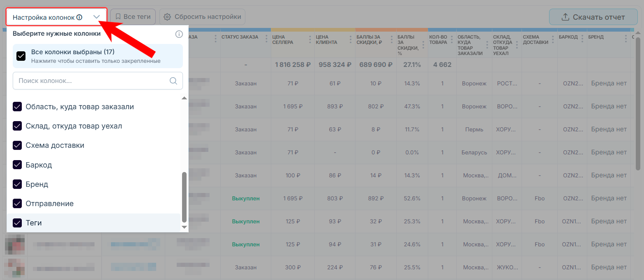Click the magnifier icon in column search
Viewport: 644px width, 280px height.
(173, 81)
